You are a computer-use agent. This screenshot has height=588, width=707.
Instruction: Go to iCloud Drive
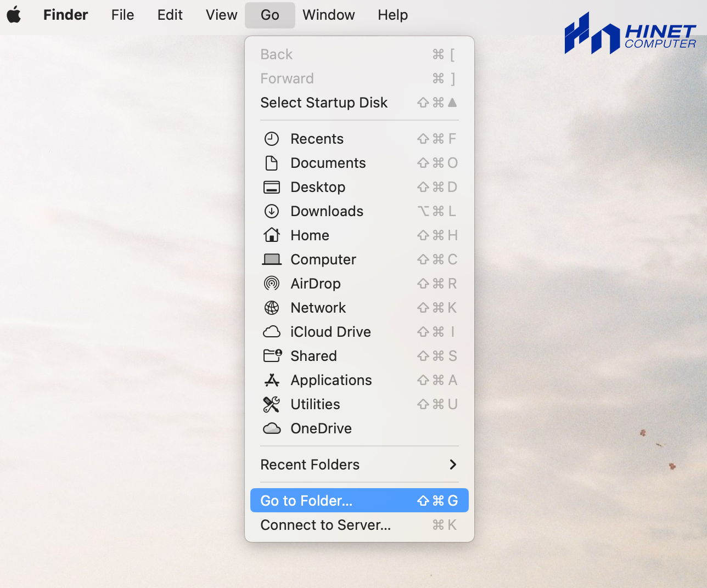click(360, 332)
